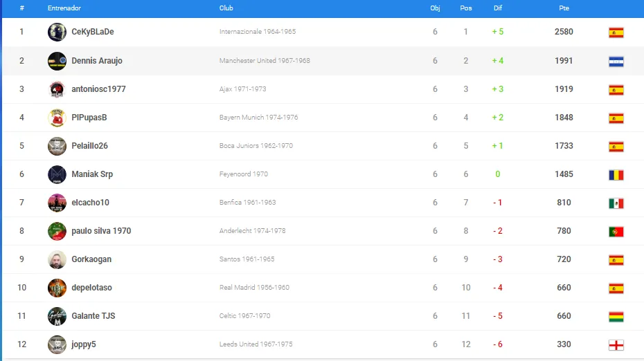Open Maniak Srp's profile link
The width and height of the screenshot is (644, 361).
pos(92,174)
